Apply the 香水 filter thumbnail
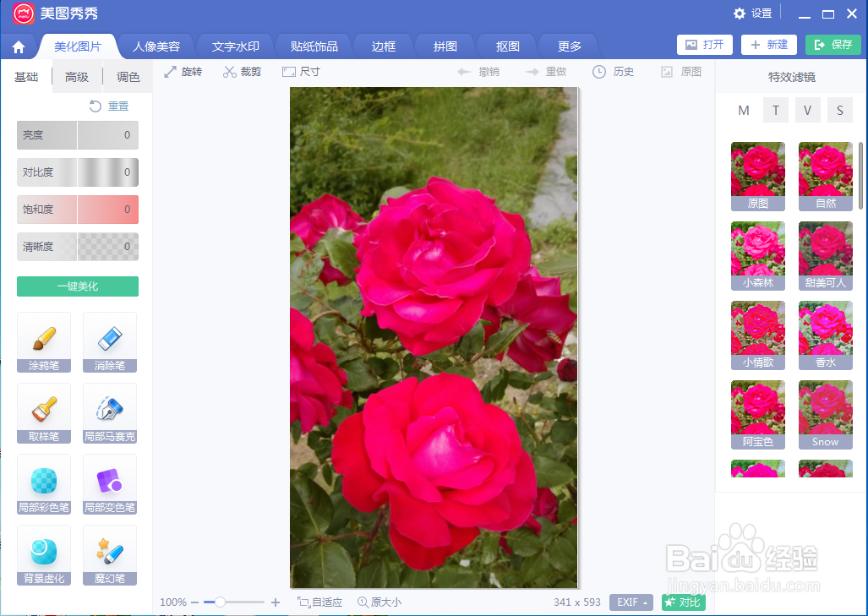This screenshot has height=616, width=868. point(826,335)
